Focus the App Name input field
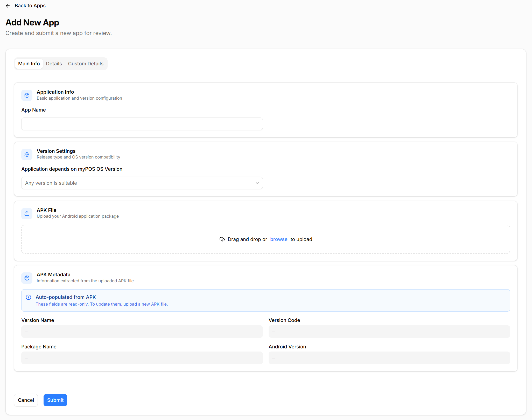This screenshot has width=532, height=420. 142,124
